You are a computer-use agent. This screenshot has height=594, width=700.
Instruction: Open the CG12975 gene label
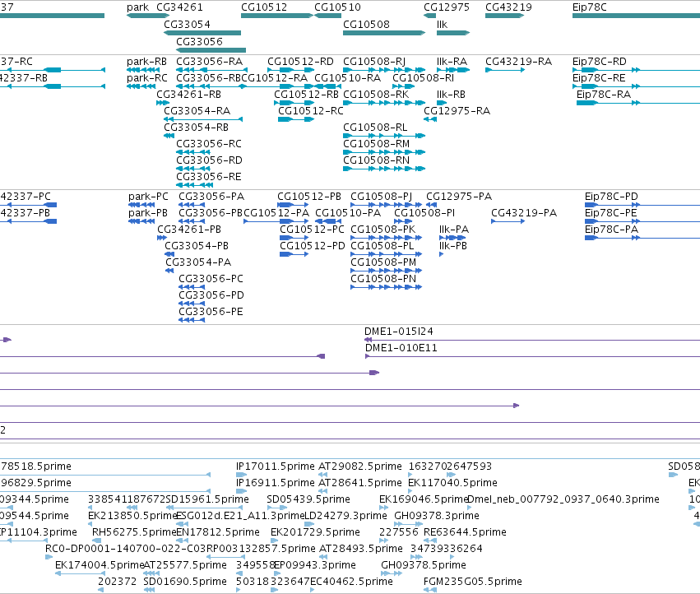pyautogui.click(x=447, y=7)
